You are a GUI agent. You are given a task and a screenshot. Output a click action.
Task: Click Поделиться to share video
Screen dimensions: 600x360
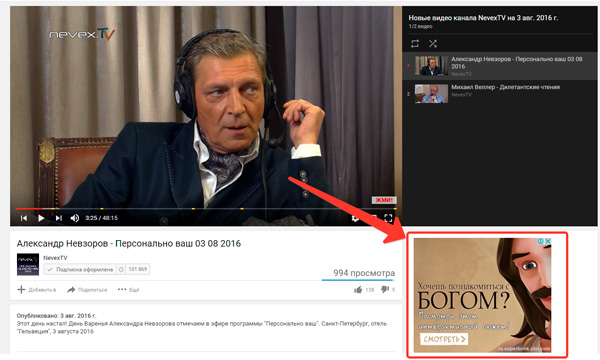tap(87, 290)
